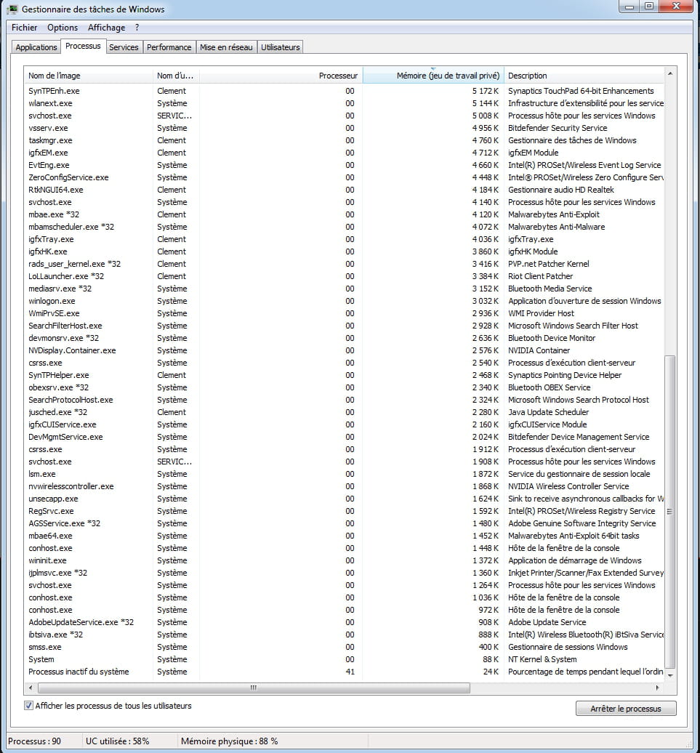Switch to the Services tab

pyautogui.click(x=124, y=47)
